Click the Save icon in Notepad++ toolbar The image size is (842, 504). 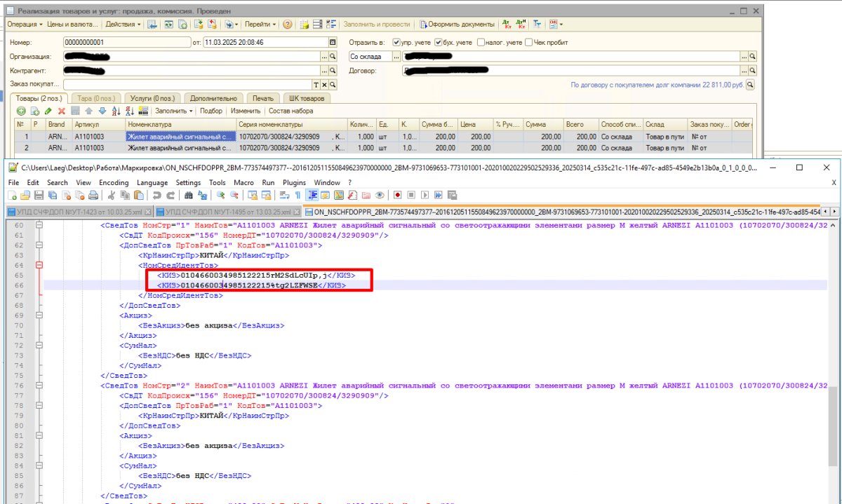pyautogui.click(x=39, y=195)
